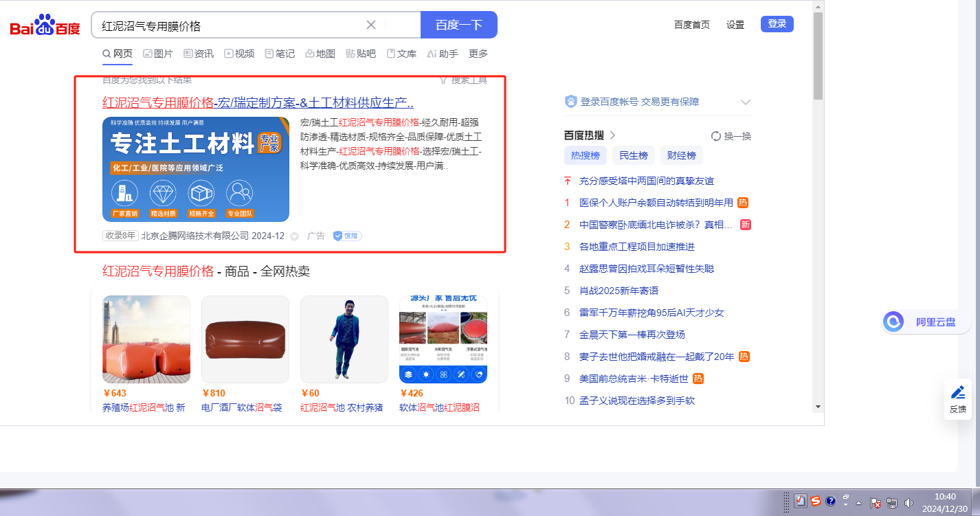Click the page vertical scrollbar thumb
Image resolution: width=980 pixels, height=516 pixels.
click(x=818, y=56)
